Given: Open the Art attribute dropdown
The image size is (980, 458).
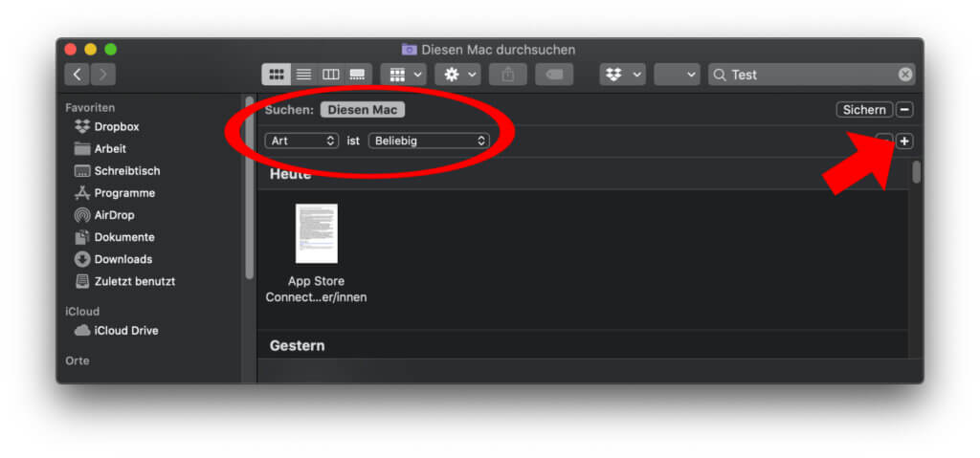Looking at the screenshot, I should coord(301,141).
